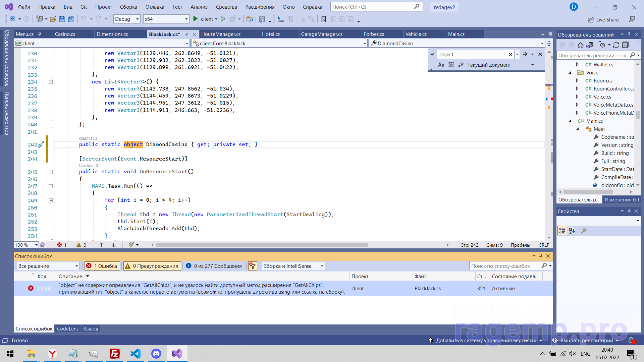Image resolution: width=644 pixels, height=362 pixels.
Task: Toggle the '0 из 277 Сообщения' messages filter
Action: (x=214, y=266)
